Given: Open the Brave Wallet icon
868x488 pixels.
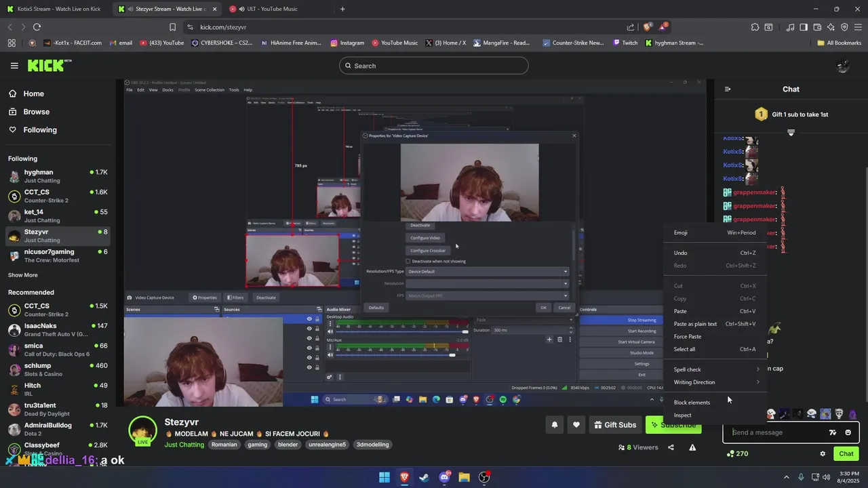Looking at the screenshot, I should (817, 27).
